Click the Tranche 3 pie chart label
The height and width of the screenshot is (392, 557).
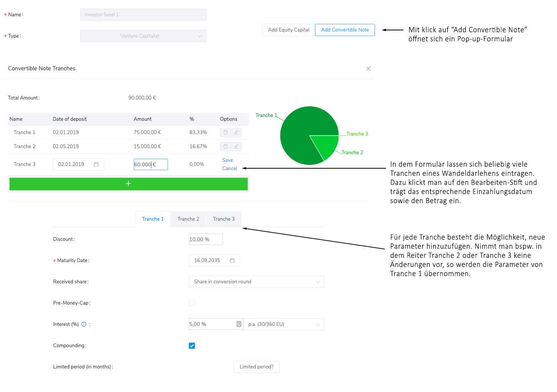tap(357, 134)
